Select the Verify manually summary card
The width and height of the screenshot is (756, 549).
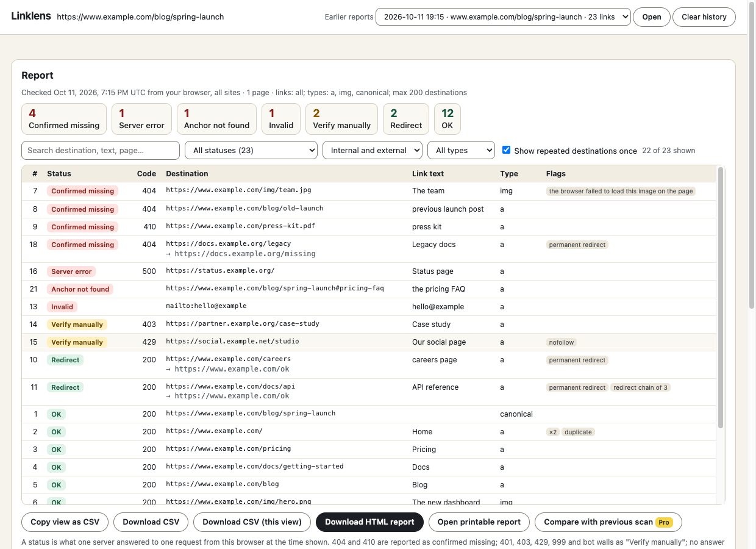[x=341, y=119]
